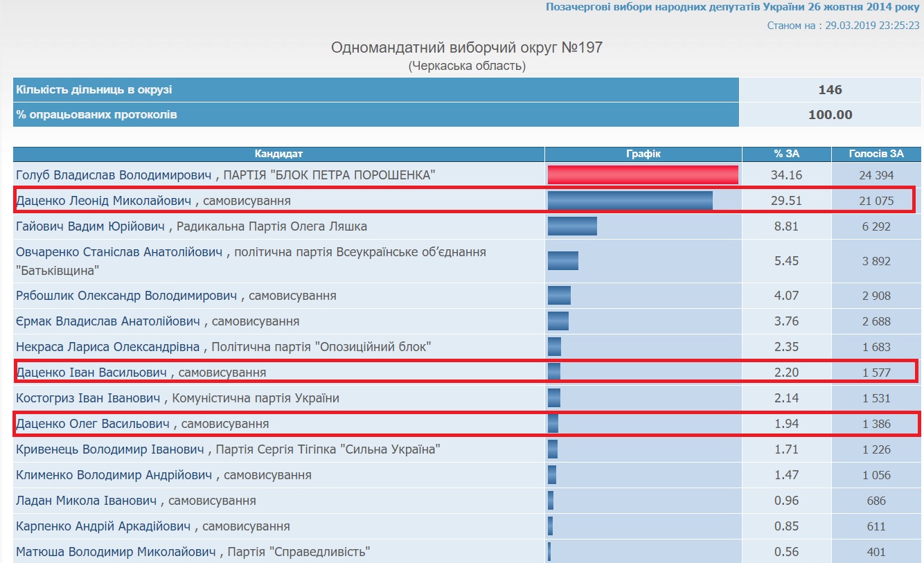Click the 24 394 votes cell
The height and width of the screenshot is (563, 924).
pos(876,175)
